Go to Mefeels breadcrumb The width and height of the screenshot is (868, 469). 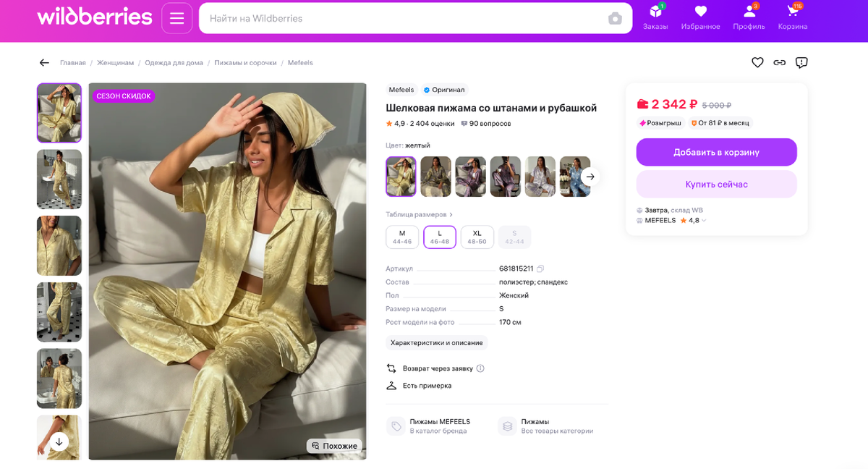click(x=300, y=63)
